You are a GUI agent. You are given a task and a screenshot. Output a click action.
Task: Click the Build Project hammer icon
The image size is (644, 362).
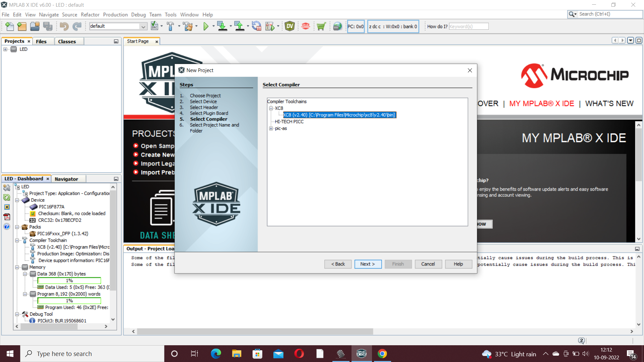(x=170, y=26)
